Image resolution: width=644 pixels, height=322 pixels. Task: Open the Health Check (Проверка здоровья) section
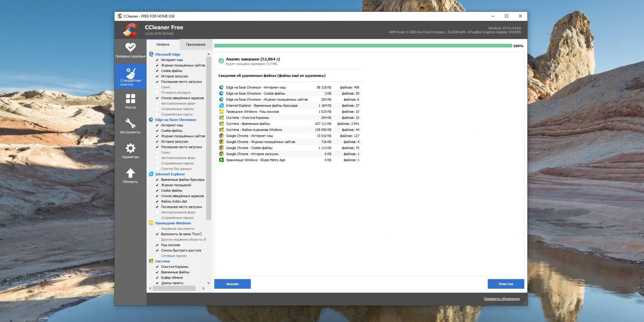point(130,51)
